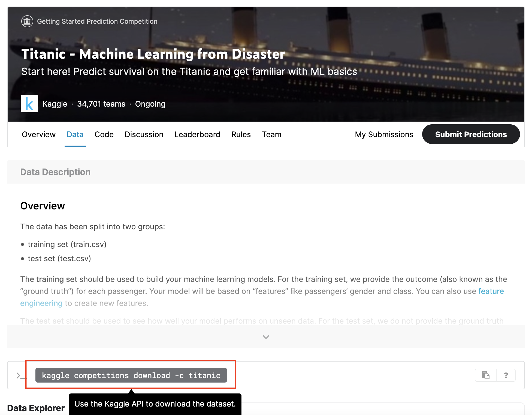Open the Kaggle API help tooltip
This screenshot has height=415, width=532.
[506, 375]
